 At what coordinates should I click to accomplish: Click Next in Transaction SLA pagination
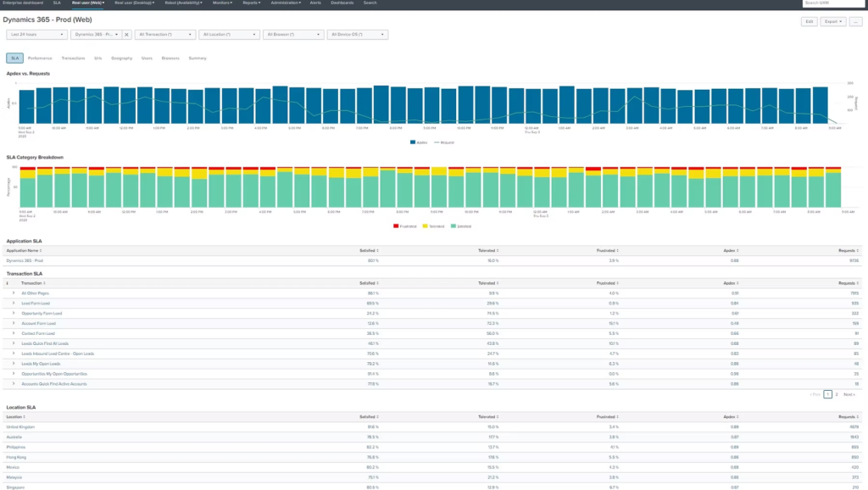pos(849,394)
